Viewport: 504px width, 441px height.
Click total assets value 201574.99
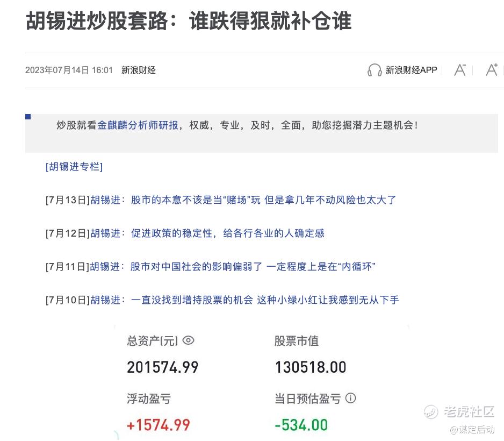pos(163,367)
